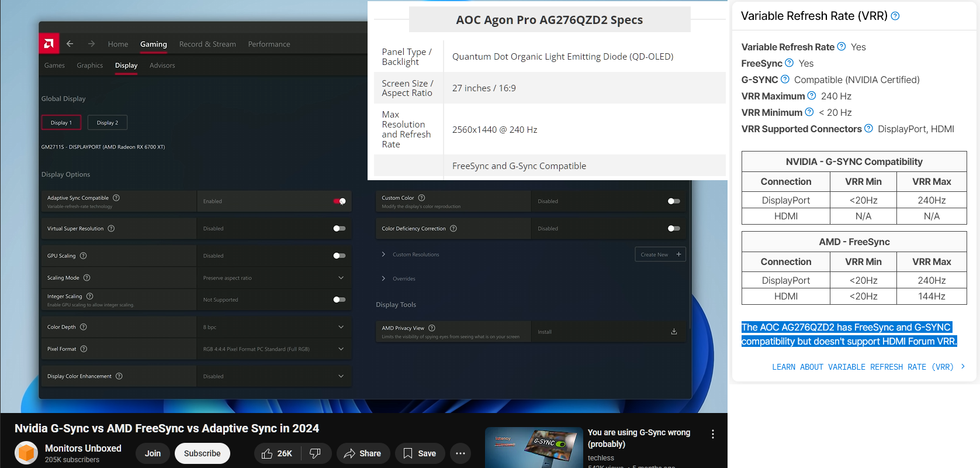
Task: Open suggested video three-dot menu
Action: pyautogui.click(x=712, y=434)
